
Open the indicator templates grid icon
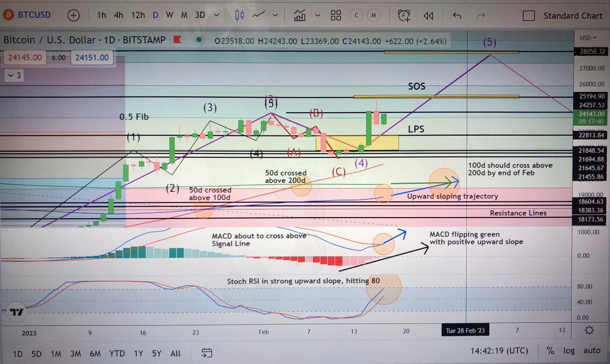[335, 15]
